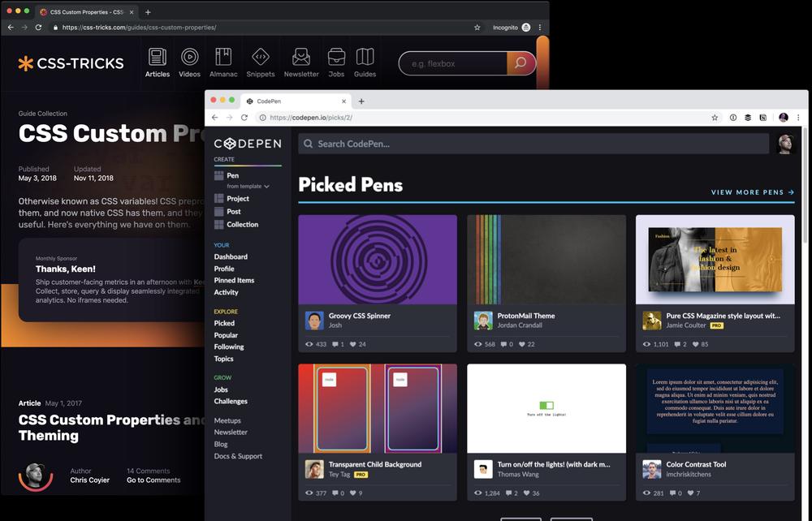Open Jobs via the briefcase icon
Image resolution: width=812 pixels, height=521 pixels.
click(x=335, y=56)
